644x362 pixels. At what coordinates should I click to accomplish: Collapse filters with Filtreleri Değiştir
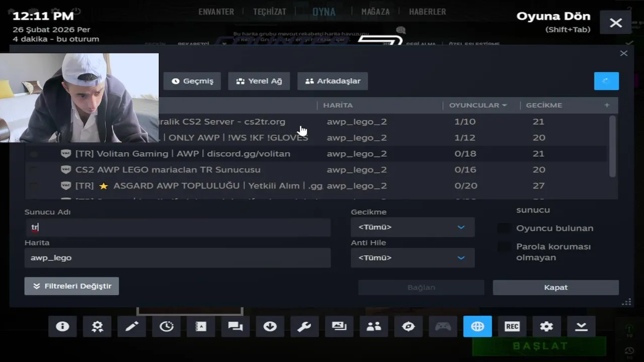[71, 286]
